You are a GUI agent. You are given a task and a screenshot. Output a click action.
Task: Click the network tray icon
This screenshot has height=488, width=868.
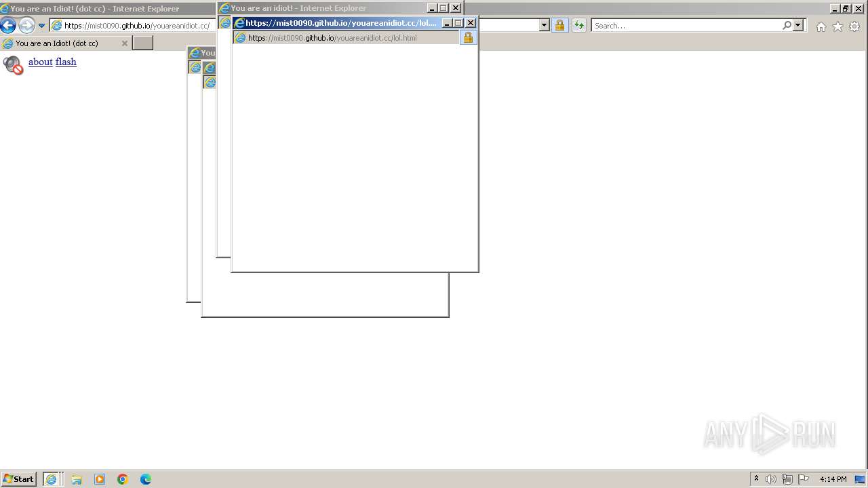(787, 479)
